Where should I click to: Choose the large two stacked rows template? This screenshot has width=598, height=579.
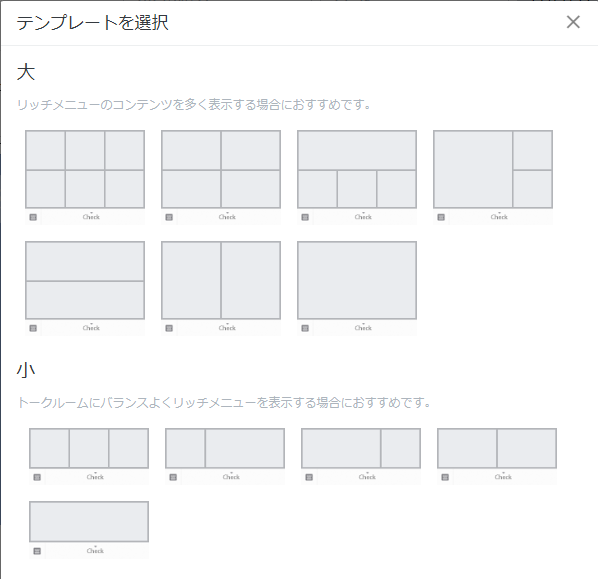(x=85, y=280)
